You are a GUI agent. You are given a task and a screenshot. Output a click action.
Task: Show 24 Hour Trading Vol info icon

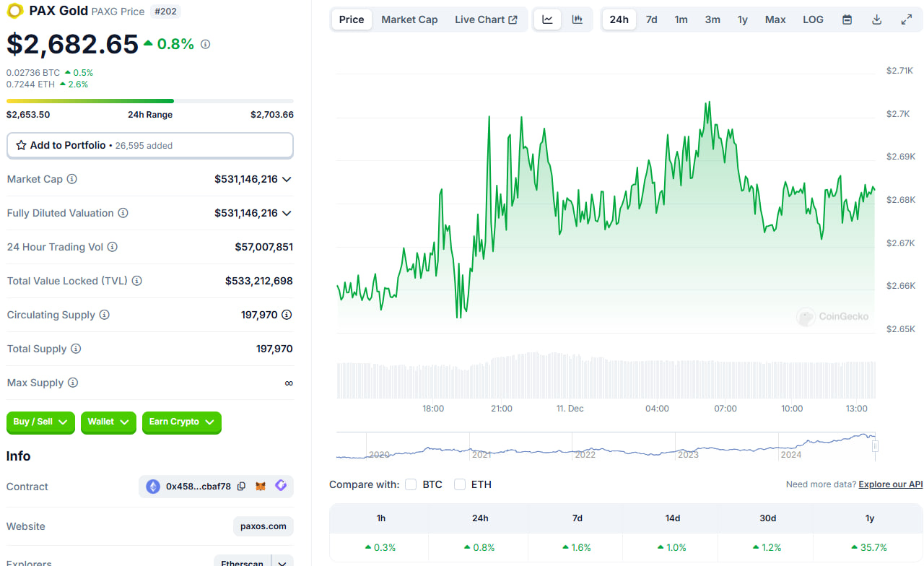112,247
